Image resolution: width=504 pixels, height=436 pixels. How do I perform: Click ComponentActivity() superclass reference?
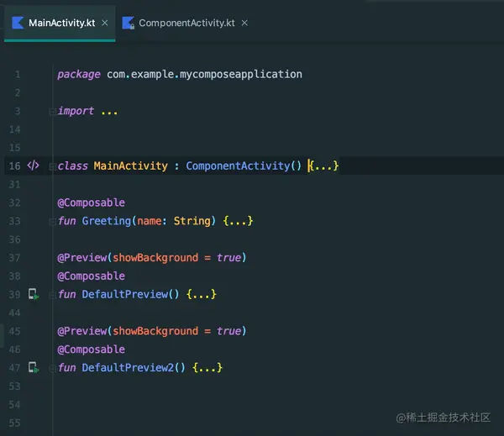(244, 165)
